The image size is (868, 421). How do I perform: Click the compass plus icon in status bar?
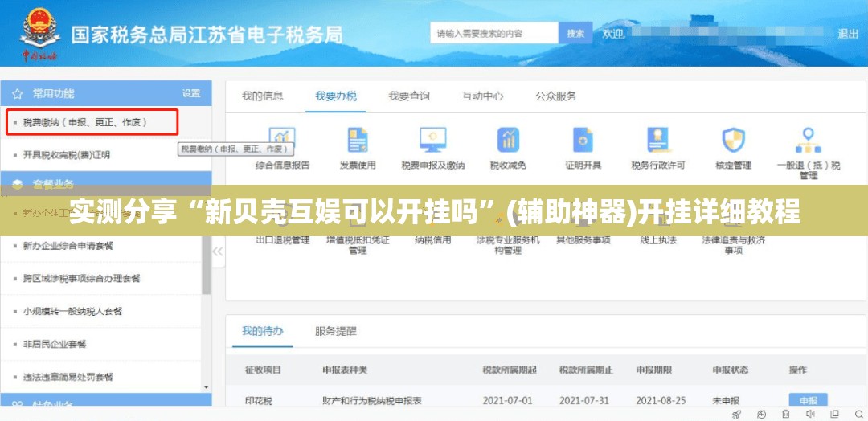[x=762, y=414]
